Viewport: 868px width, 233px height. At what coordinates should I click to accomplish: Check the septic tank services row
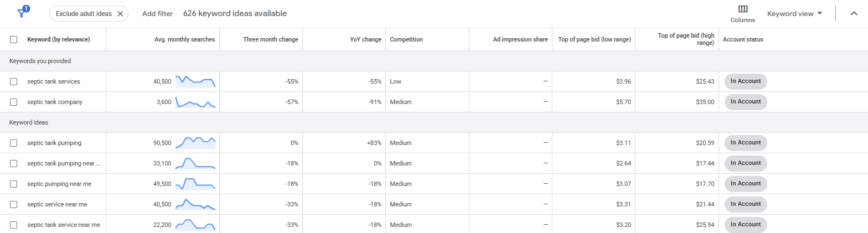pos(14,82)
